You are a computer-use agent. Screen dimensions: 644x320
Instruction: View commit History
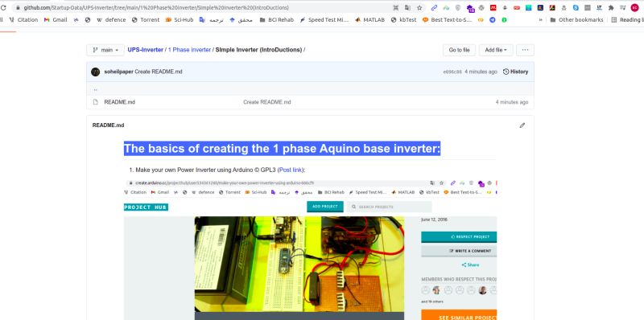point(516,72)
